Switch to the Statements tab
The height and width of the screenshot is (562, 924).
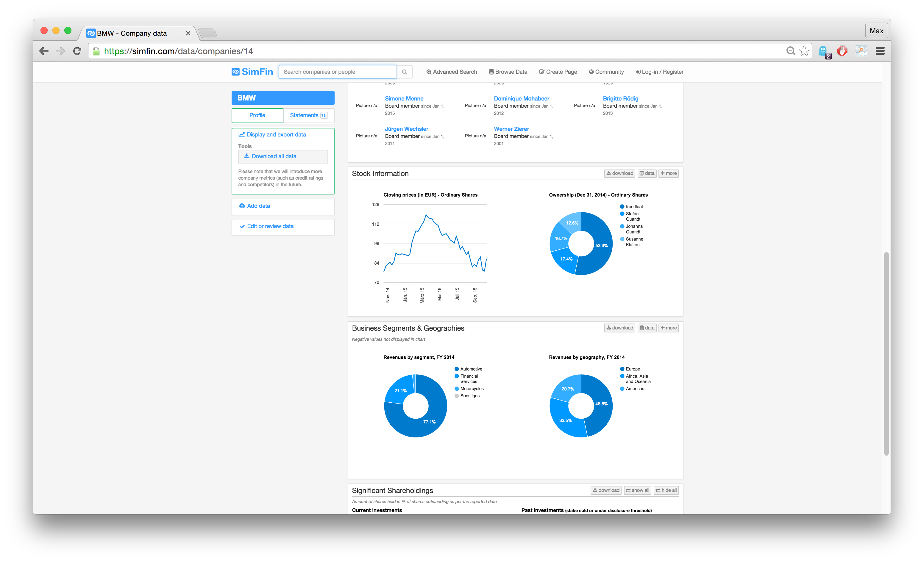308,115
